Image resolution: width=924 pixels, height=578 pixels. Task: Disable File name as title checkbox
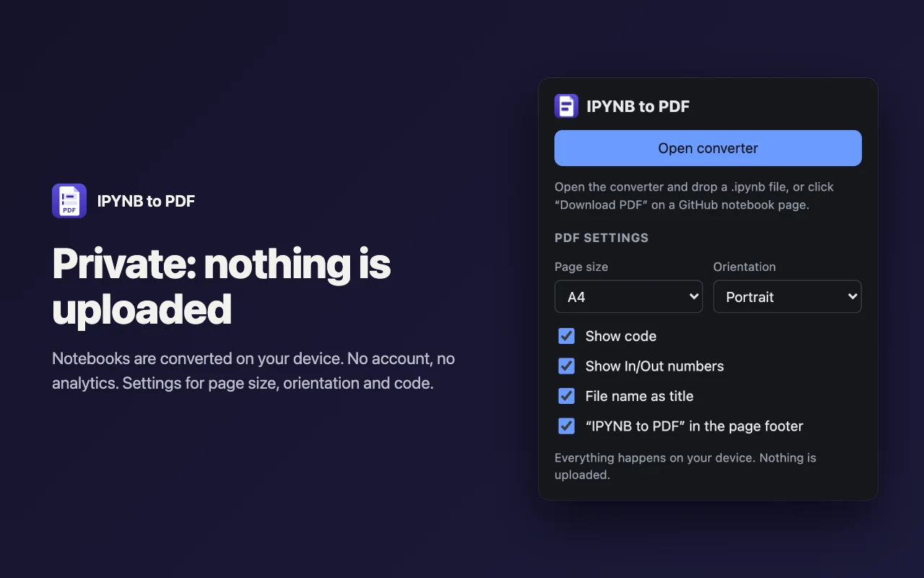pos(567,396)
